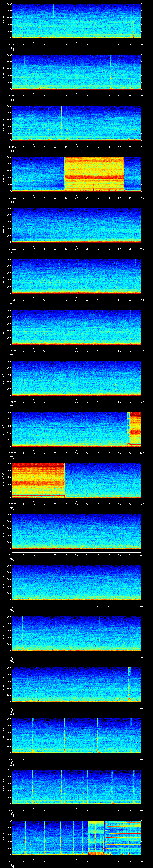Select the spectrogram panel starting at 8:14:00
The height and width of the screenshot is (868, 153).
click(x=76, y=21)
